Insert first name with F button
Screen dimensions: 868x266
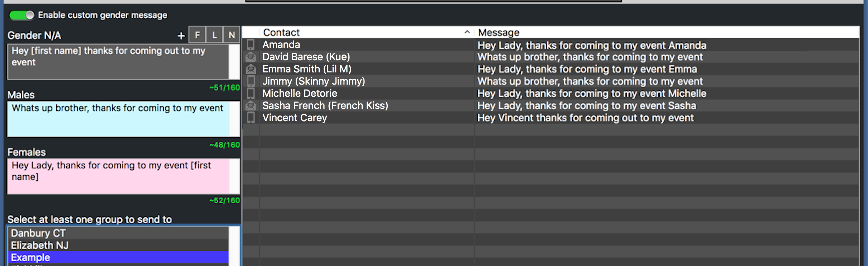click(x=197, y=35)
